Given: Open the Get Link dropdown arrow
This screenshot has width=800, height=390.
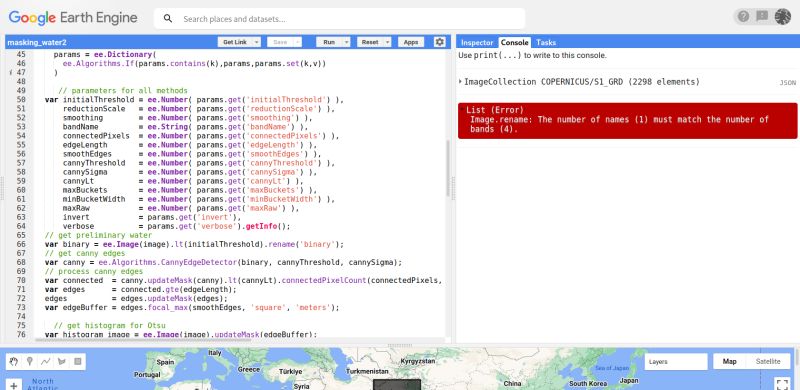Looking at the screenshot, I should coord(257,42).
